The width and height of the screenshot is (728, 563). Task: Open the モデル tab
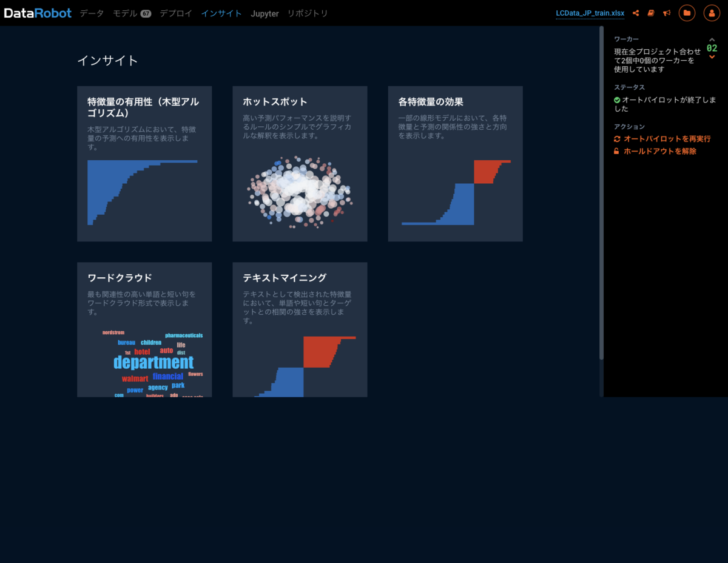125,13
